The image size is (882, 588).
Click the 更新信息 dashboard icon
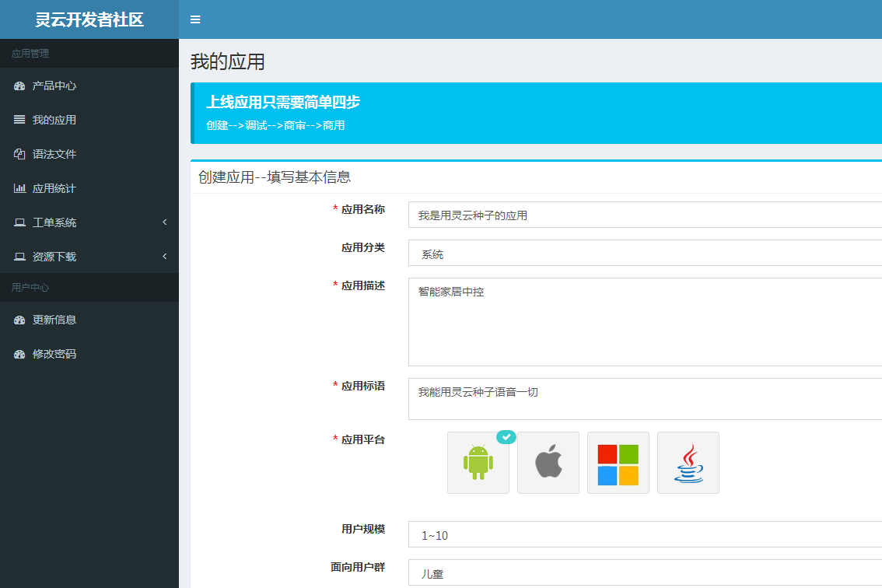[19, 320]
